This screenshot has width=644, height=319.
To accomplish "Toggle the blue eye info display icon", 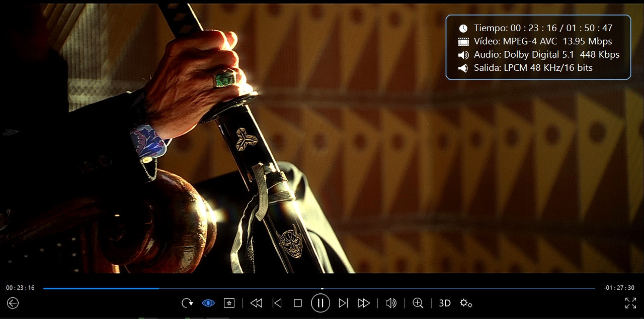I will (x=208, y=303).
